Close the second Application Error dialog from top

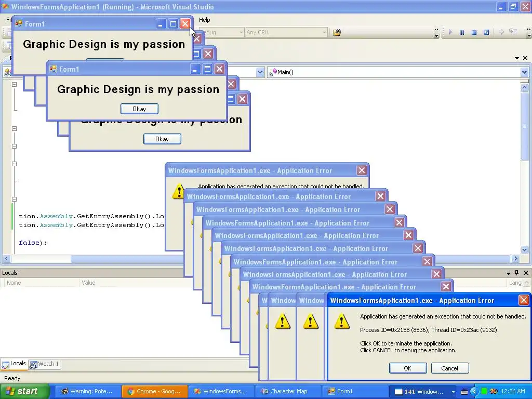click(380, 196)
